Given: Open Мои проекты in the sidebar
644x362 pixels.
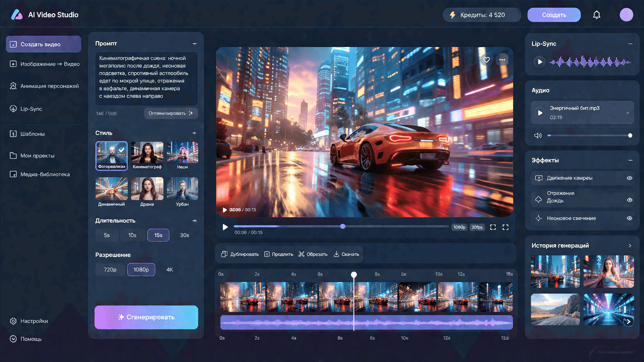Looking at the screenshot, I should click(37, 156).
